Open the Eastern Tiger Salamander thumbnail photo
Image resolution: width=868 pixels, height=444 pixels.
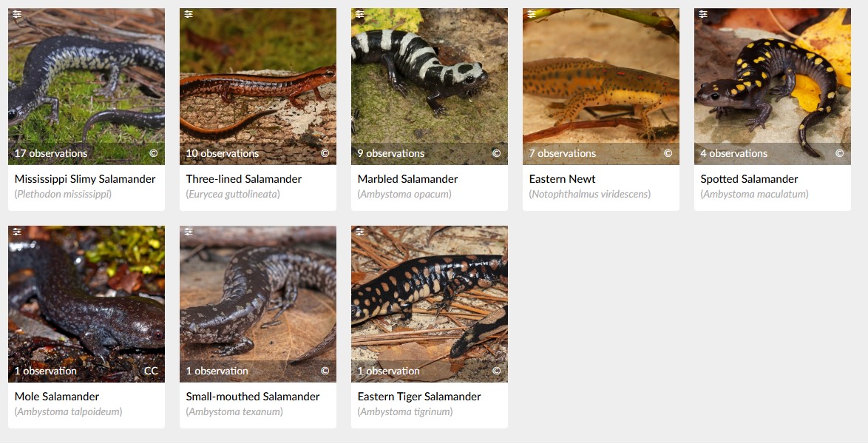pyautogui.click(x=430, y=303)
